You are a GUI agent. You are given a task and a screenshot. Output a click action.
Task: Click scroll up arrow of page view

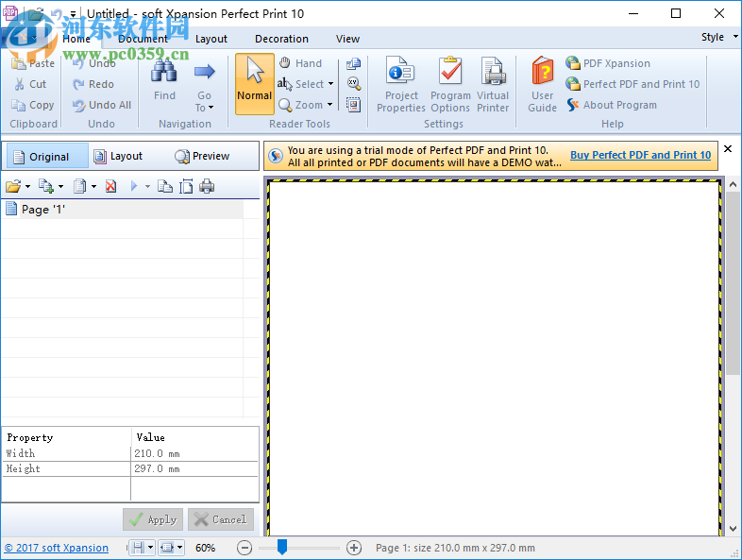coord(733,184)
